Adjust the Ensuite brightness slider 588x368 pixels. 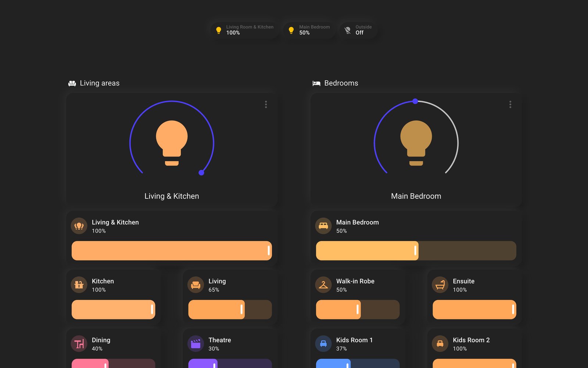pyautogui.click(x=474, y=309)
